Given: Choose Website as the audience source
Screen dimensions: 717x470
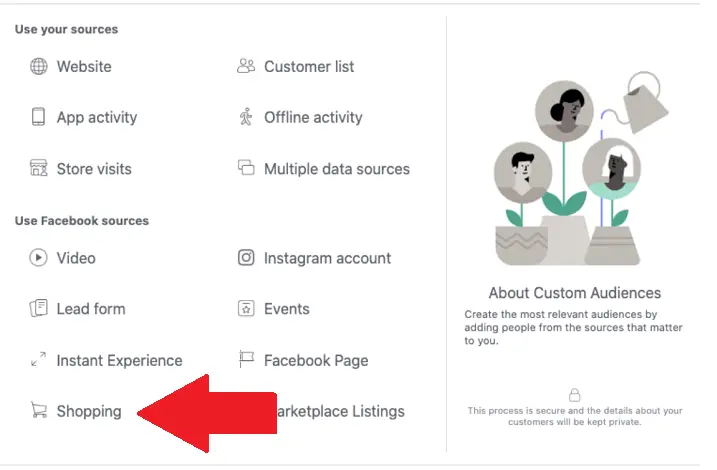Looking at the screenshot, I should (x=84, y=67).
